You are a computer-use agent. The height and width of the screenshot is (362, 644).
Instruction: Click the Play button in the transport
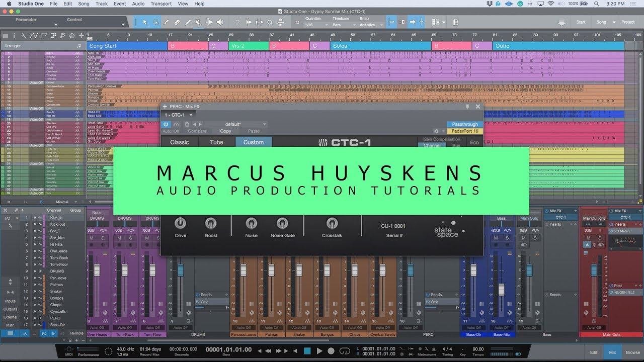[319, 351]
